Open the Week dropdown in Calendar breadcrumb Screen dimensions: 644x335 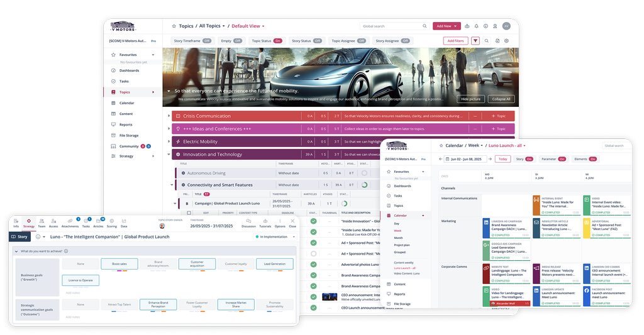click(x=475, y=145)
